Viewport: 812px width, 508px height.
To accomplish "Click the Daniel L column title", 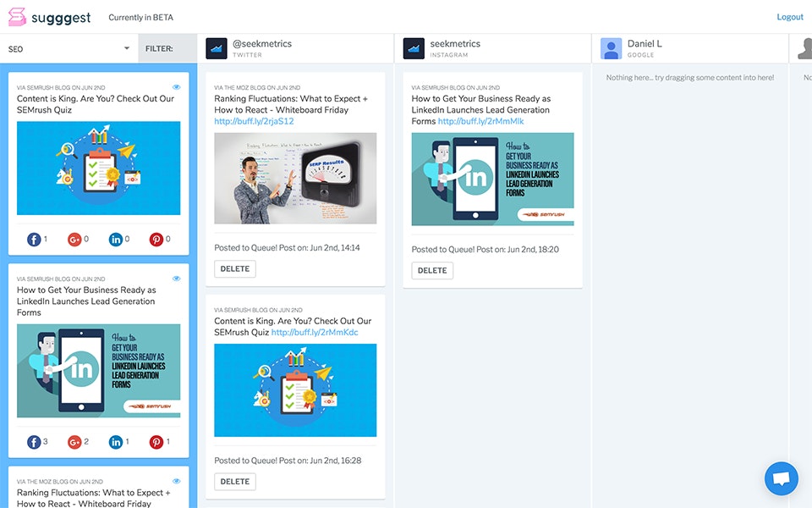I will (x=645, y=43).
